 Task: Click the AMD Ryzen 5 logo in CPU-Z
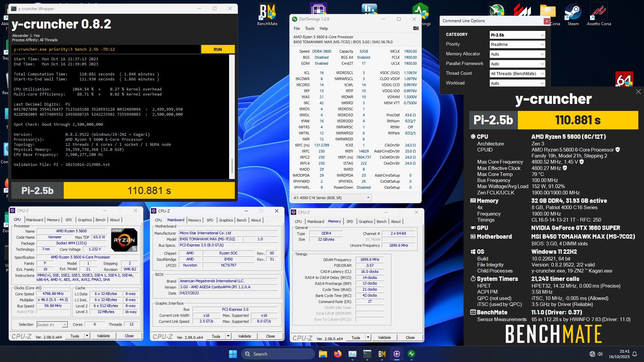click(x=124, y=240)
